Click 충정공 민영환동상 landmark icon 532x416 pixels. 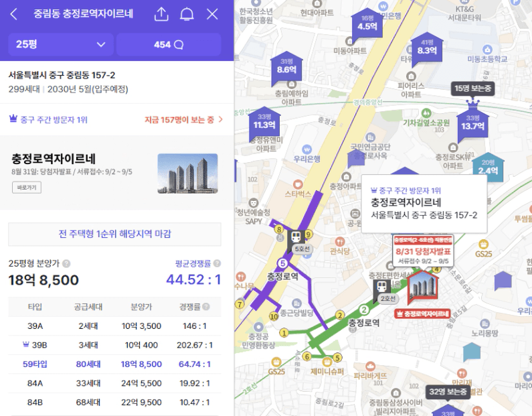point(259,327)
